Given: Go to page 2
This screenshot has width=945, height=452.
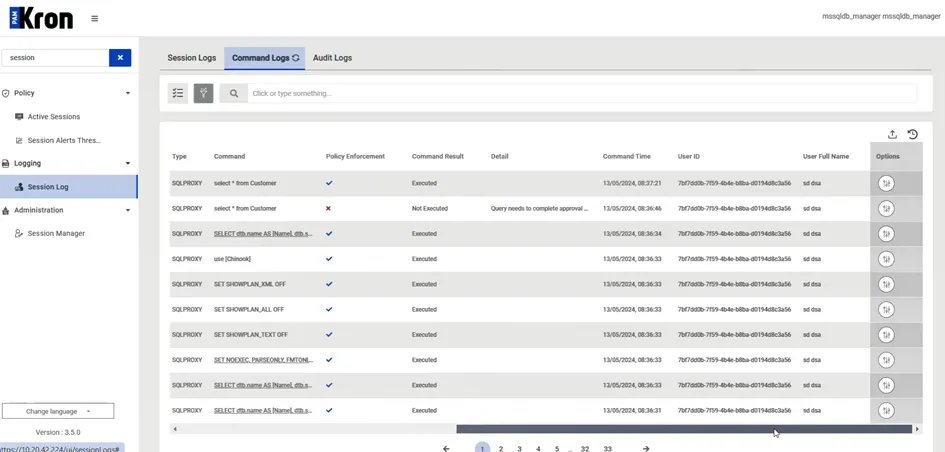Looking at the screenshot, I should click(x=501, y=448).
